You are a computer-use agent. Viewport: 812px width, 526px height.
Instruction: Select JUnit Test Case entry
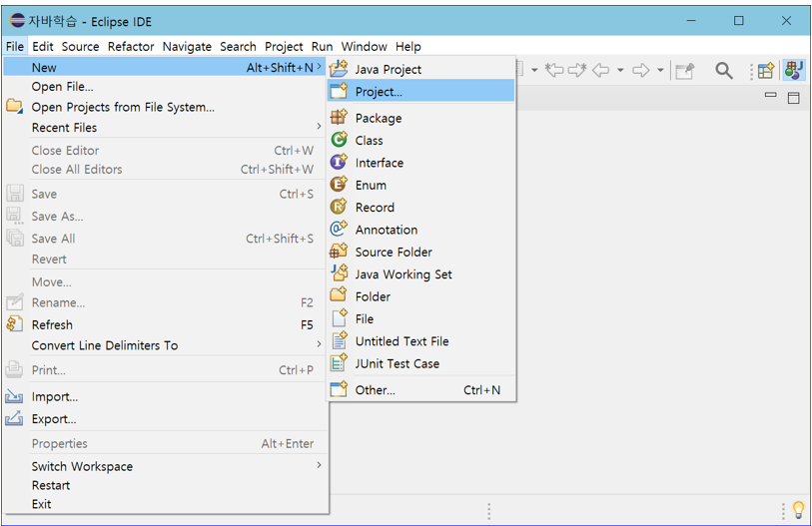[x=421, y=363]
